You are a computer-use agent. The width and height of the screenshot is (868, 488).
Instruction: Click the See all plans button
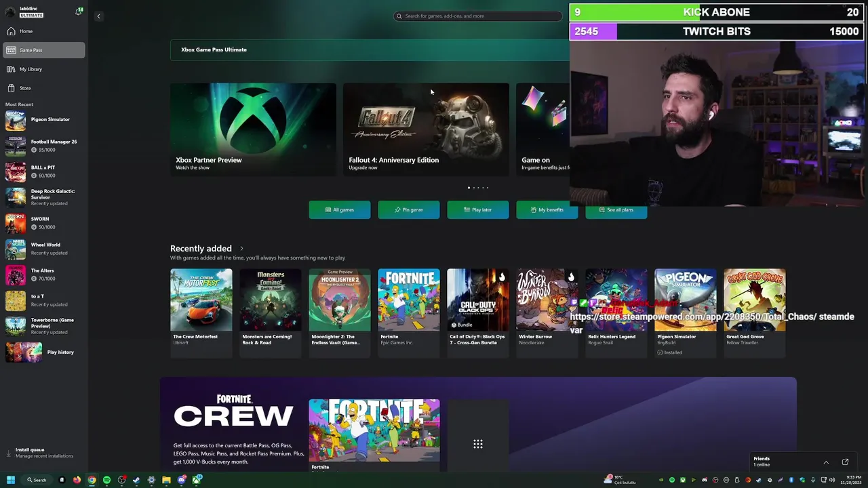(x=616, y=210)
